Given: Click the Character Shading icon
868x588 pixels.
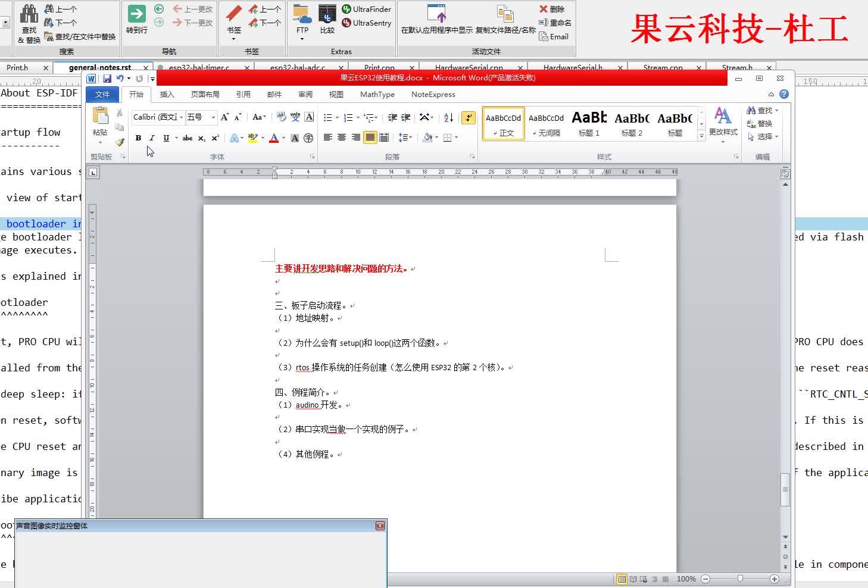Looking at the screenshot, I should coord(295,137).
